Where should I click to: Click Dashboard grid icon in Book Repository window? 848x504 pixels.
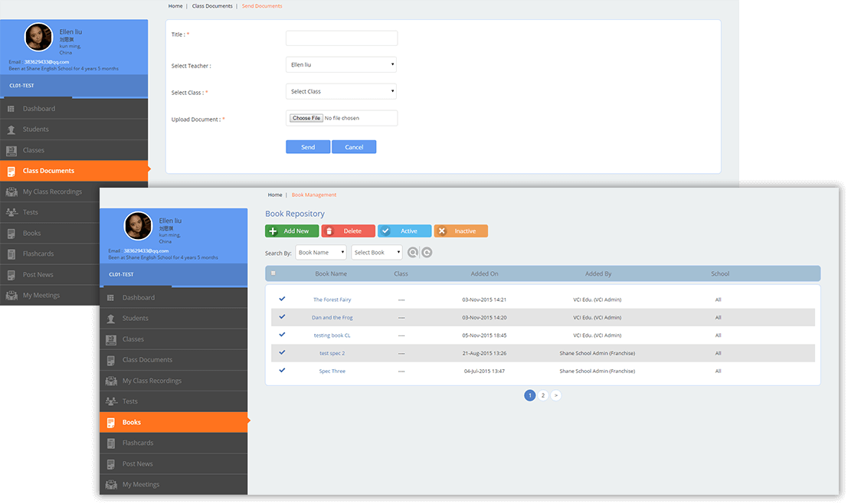(110, 298)
